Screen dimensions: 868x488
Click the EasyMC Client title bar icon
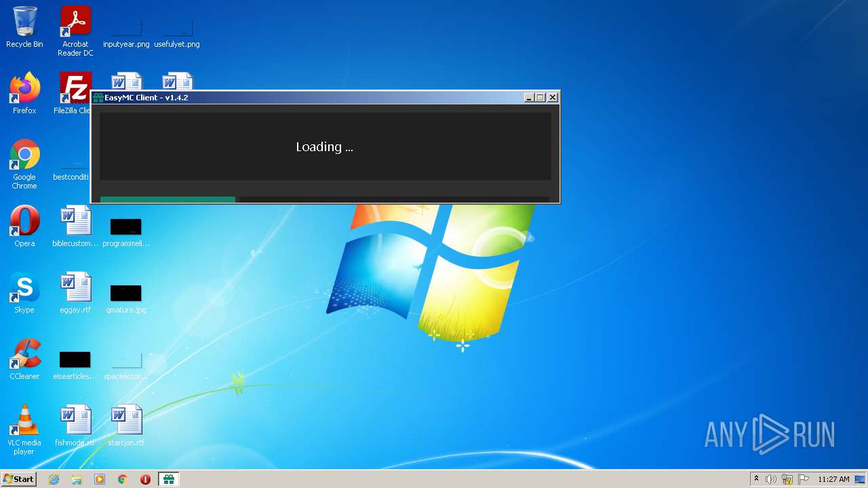98,98
